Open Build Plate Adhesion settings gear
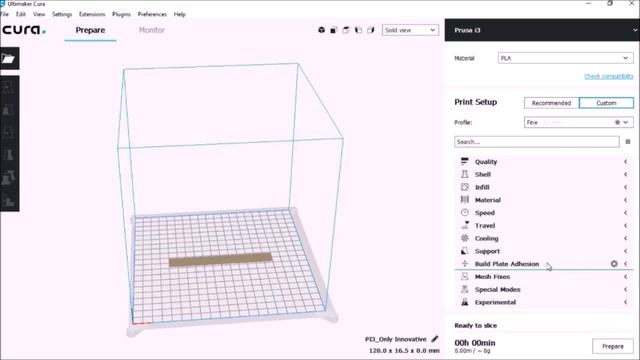 [614, 264]
